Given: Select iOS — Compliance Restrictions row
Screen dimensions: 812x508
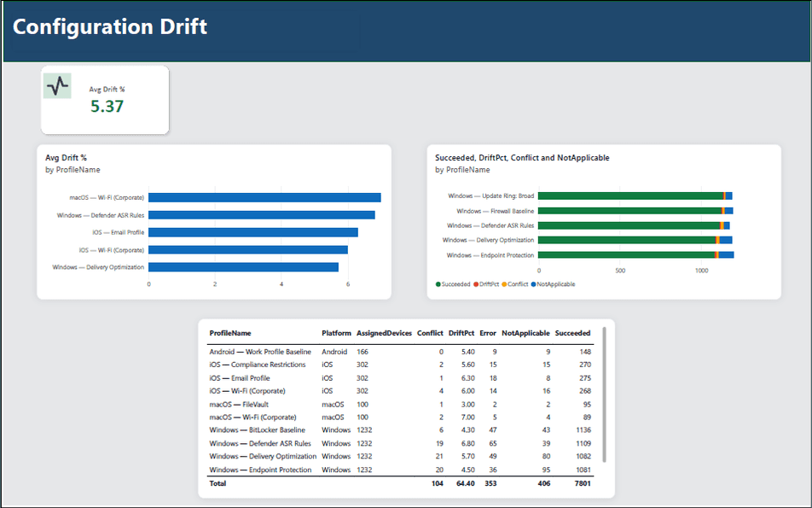Looking at the screenshot, I should coord(400,365).
